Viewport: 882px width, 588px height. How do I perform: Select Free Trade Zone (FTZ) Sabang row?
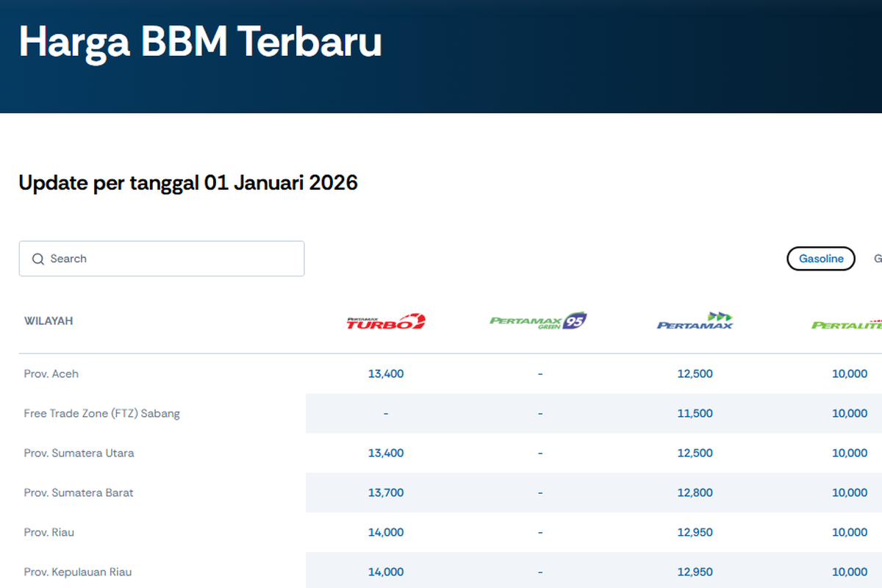click(x=102, y=413)
